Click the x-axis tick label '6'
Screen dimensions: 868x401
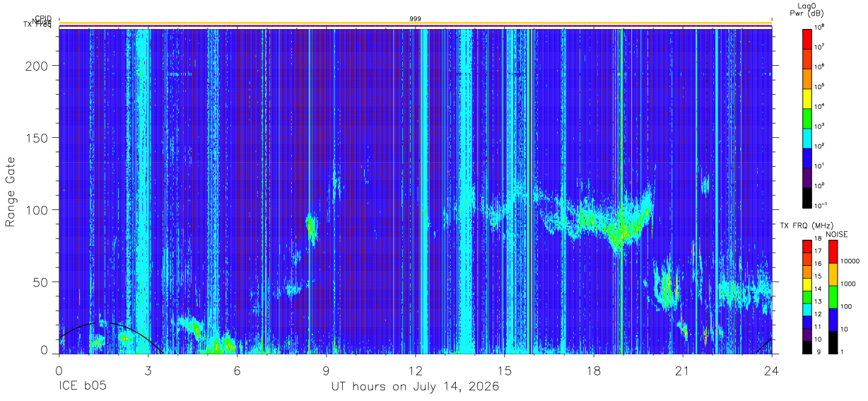click(x=237, y=369)
